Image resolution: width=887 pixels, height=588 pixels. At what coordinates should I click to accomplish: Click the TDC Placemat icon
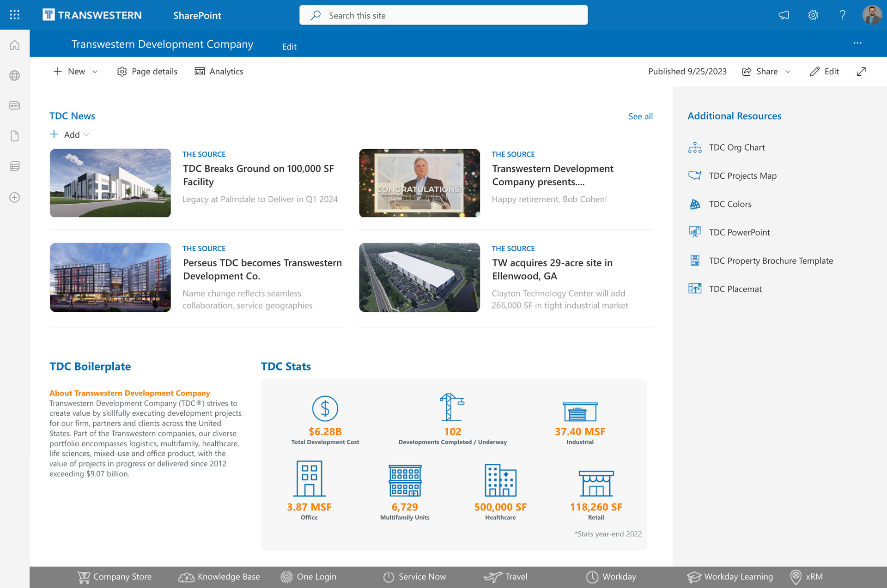pos(695,289)
